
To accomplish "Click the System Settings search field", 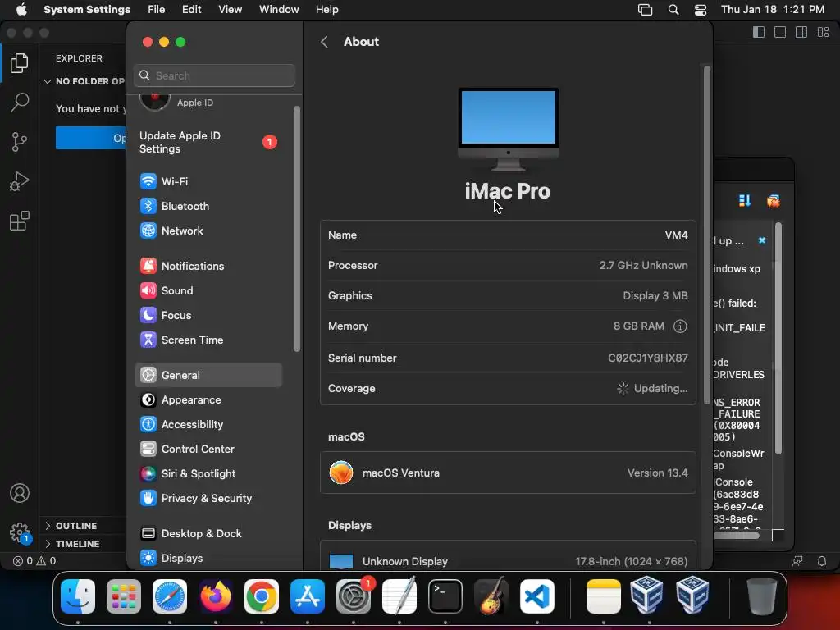I will click(214, 75).
